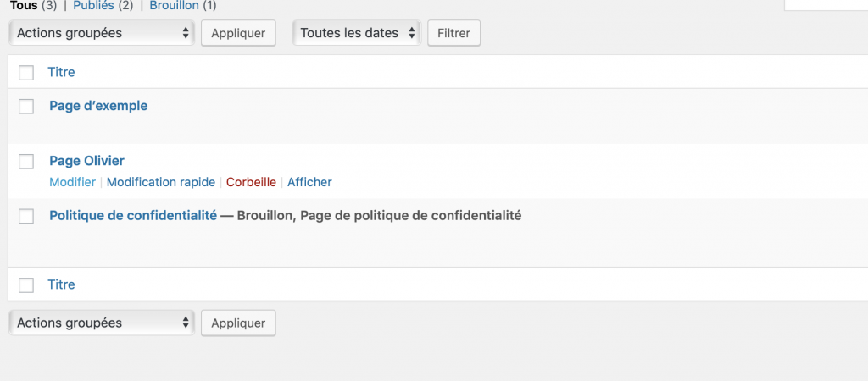
Task: Open the top Actions groupées dropdown
Action: [x=102, y=33]
